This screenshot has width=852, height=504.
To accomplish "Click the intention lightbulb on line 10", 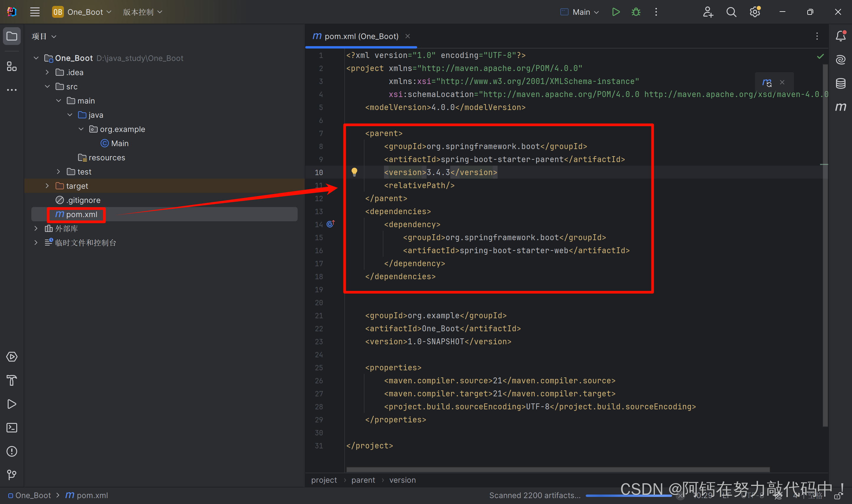I will coord(354,172).
